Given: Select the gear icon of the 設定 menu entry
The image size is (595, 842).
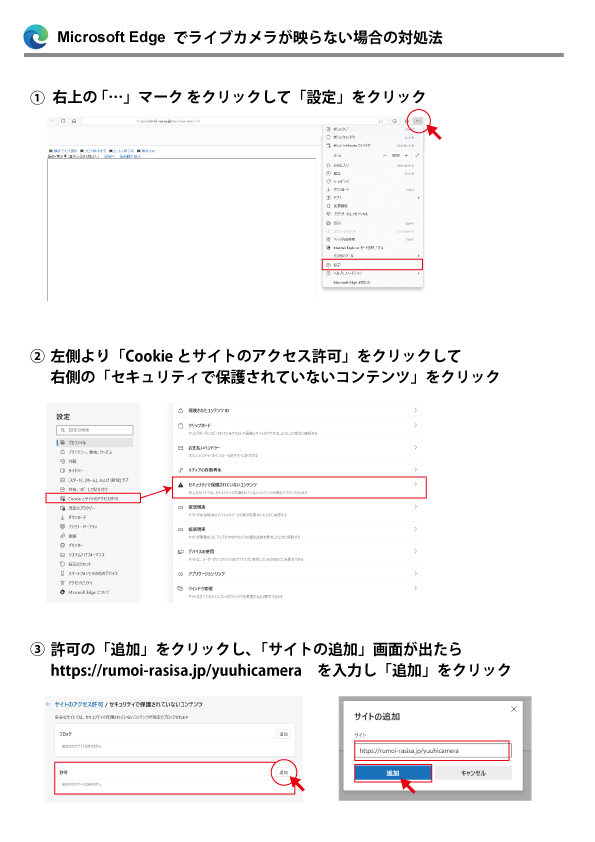Looking at the screenshot, I should tap(329, 265).
